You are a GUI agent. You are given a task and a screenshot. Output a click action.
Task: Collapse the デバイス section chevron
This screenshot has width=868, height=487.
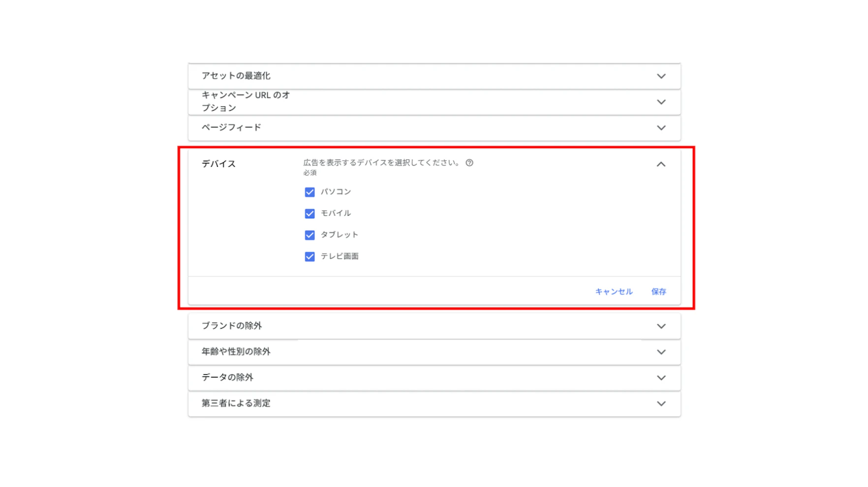tap(661, 164)
